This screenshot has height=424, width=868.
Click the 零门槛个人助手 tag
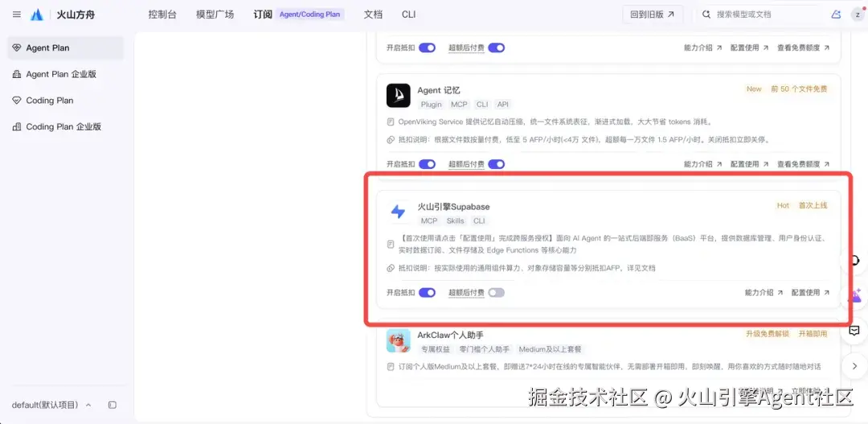pos(485,349)
